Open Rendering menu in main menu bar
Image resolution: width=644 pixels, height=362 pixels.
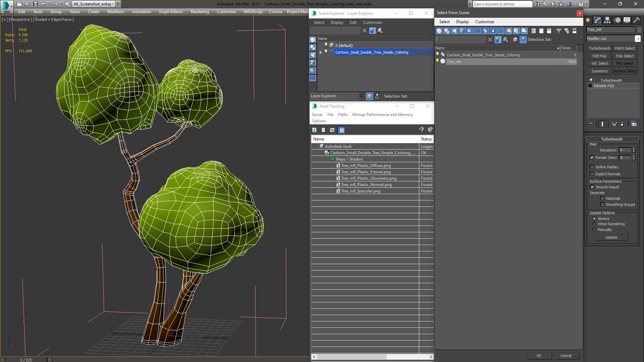pos(200,12)
